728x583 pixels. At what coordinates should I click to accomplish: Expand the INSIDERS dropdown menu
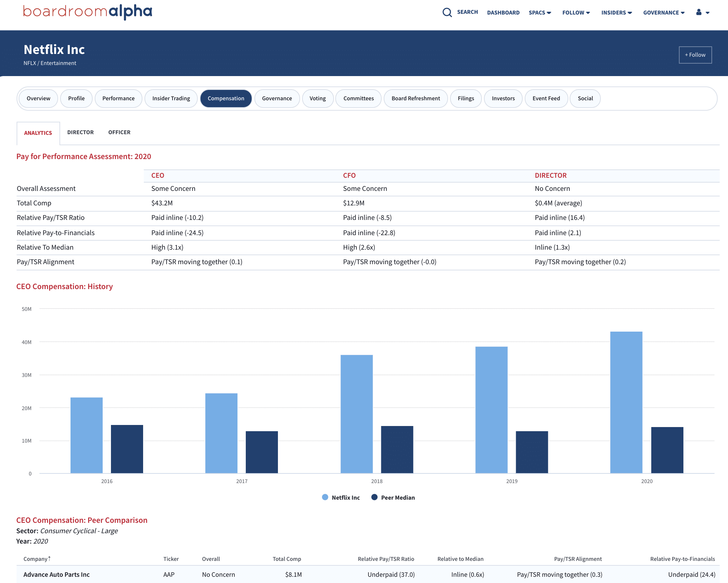[x=617, y=12]
